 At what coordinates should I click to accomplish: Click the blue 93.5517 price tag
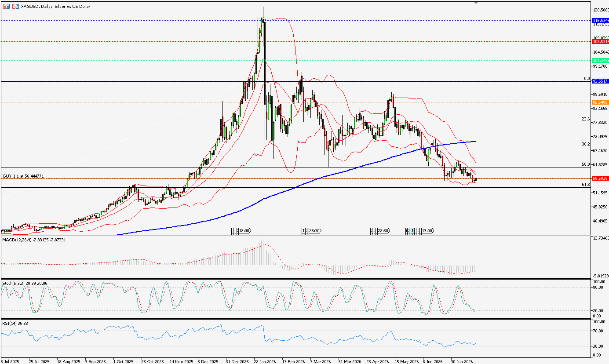pyautogui.click(x=600, y=81)
